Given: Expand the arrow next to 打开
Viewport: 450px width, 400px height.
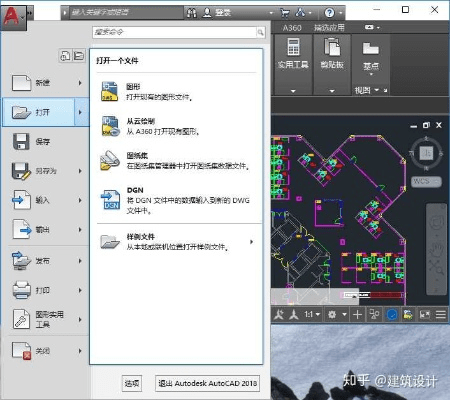Looking at the screenshot, I should tap(80, 112).
